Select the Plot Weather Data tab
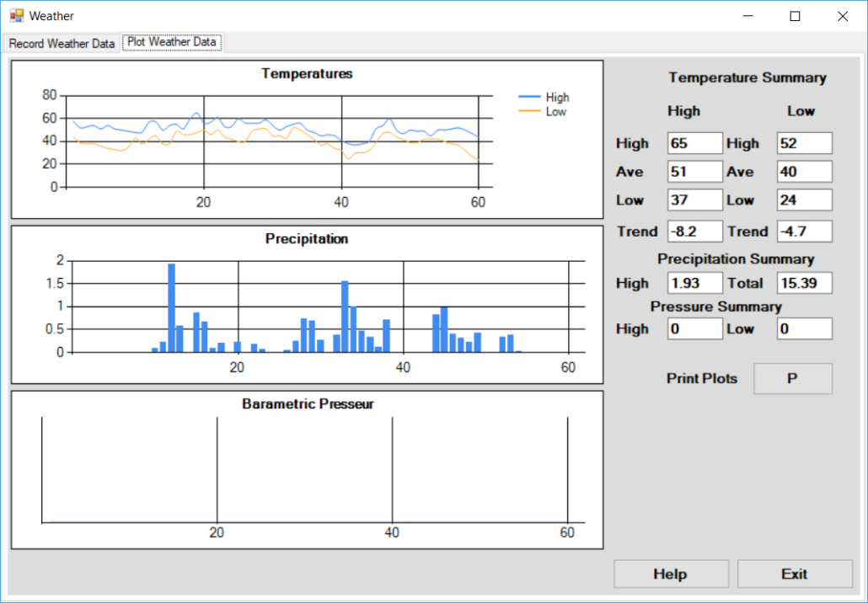 [x=172, y=42]
